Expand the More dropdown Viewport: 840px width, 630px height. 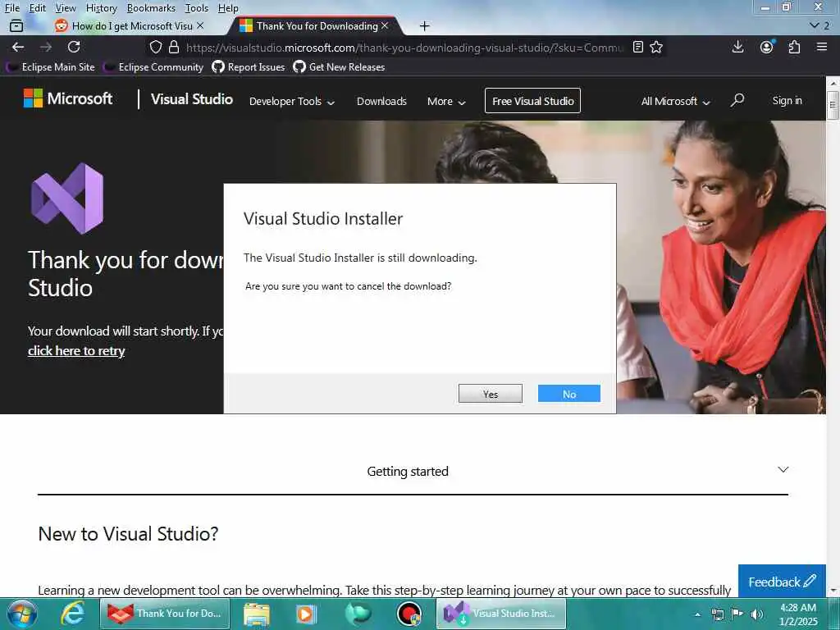446,101
